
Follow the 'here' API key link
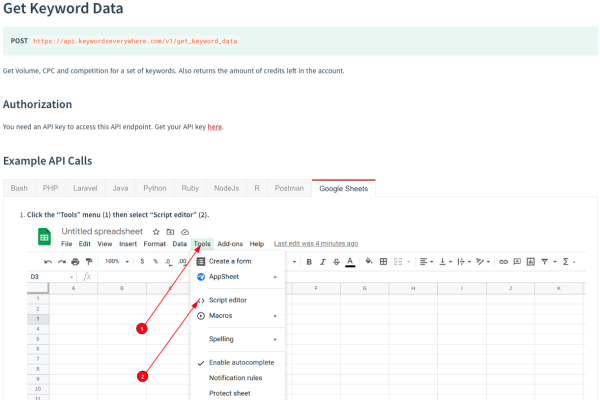click(215, 127)
